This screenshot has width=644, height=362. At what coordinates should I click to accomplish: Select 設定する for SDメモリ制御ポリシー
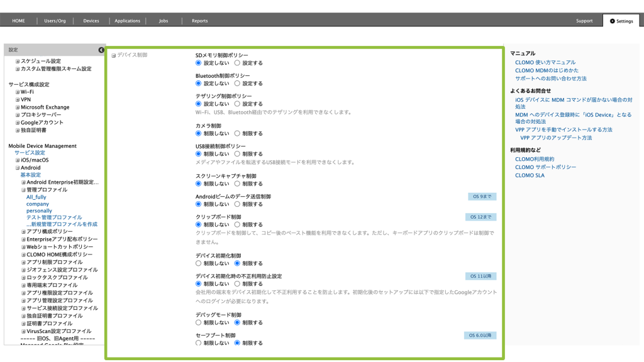(x=237, y=63)
